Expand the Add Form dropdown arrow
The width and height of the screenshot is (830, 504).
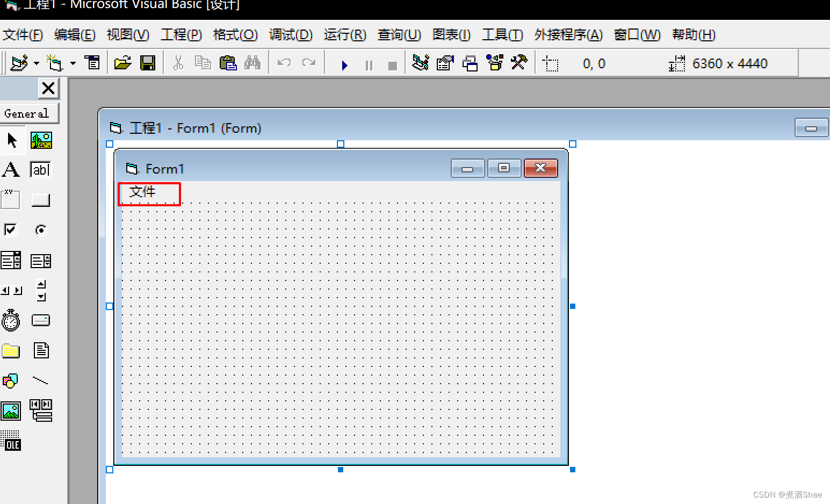click(73, 63)
